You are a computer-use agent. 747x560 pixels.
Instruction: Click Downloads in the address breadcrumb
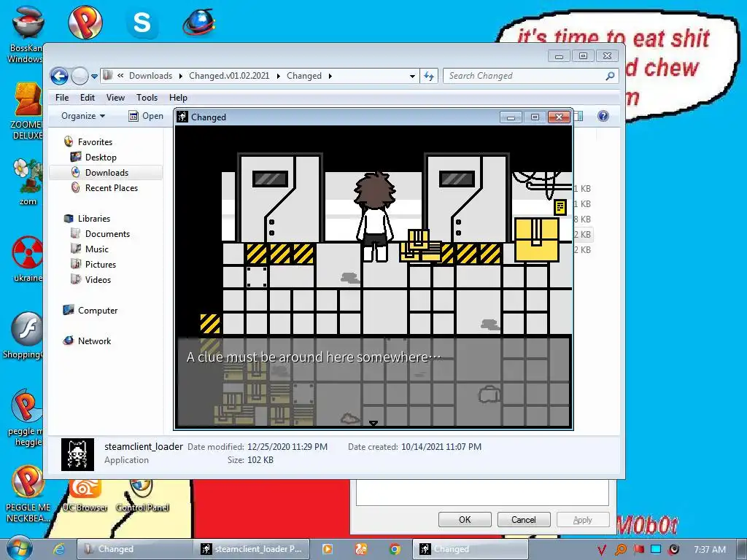click(x=150, y=76)
